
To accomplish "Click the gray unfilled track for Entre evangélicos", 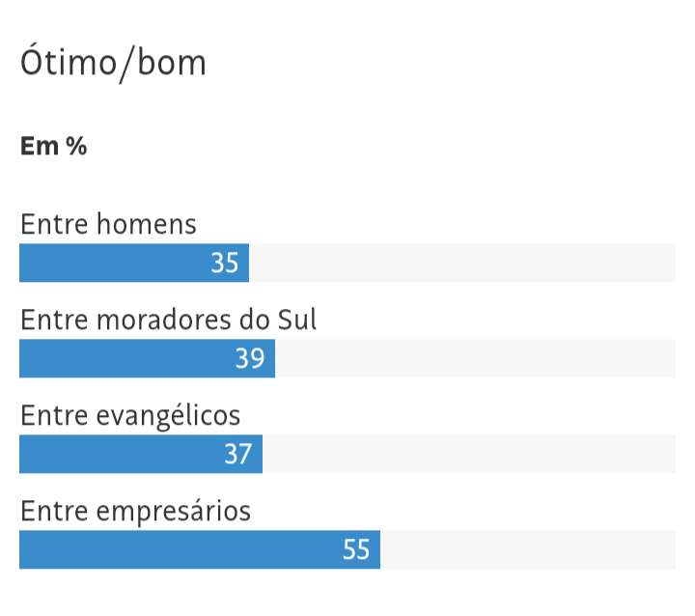I will tap(468, 454).
